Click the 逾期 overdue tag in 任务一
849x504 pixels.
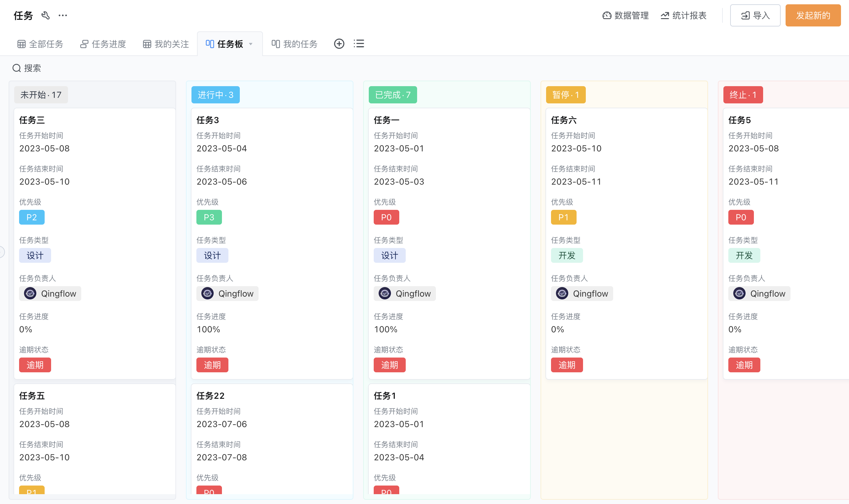[x=390, y=365]
